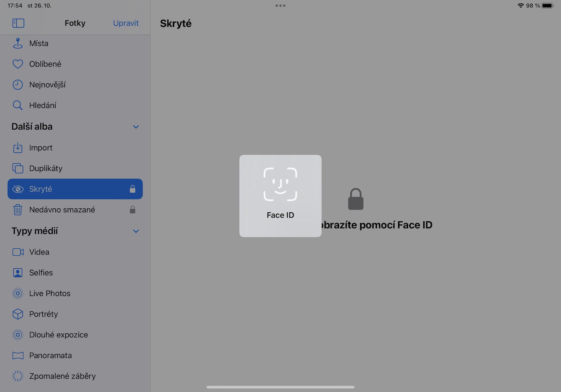Tap the Skryté page title
Viewport: 561px width, 392px height.
[x=176, y=24]
